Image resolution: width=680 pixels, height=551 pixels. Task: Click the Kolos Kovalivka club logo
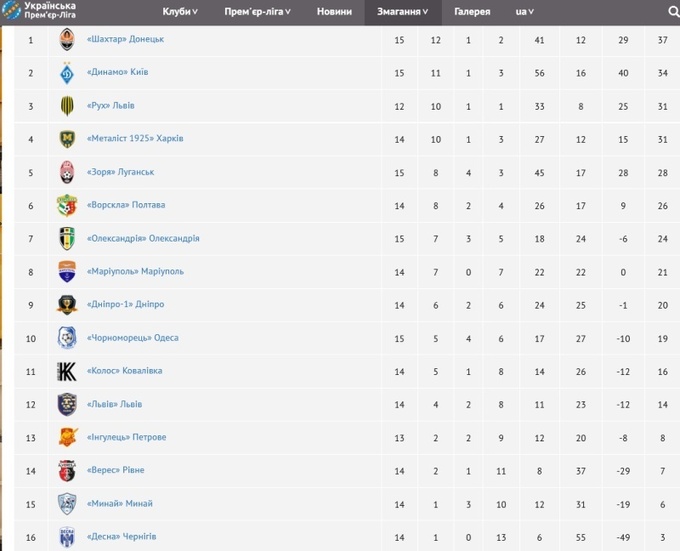pyautogui.click(x=67, y=371)
